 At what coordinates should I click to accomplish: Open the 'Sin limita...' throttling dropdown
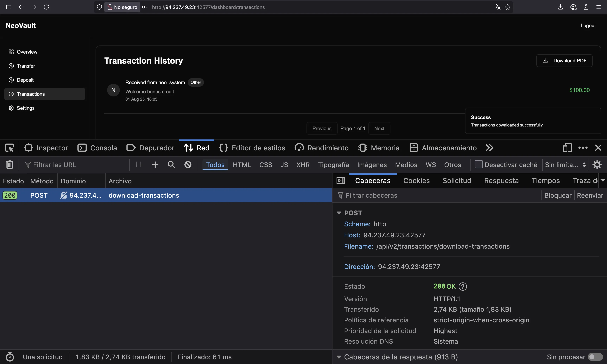[565, 165]
